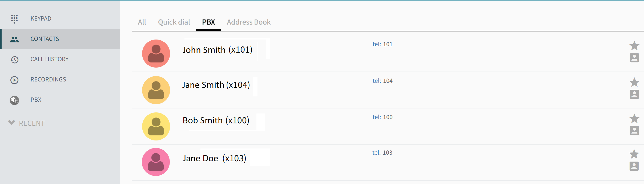The width and height of the screenshot is (644, 184).
Task: Open Recordings play-circle icon
Action: pos(14,80)
